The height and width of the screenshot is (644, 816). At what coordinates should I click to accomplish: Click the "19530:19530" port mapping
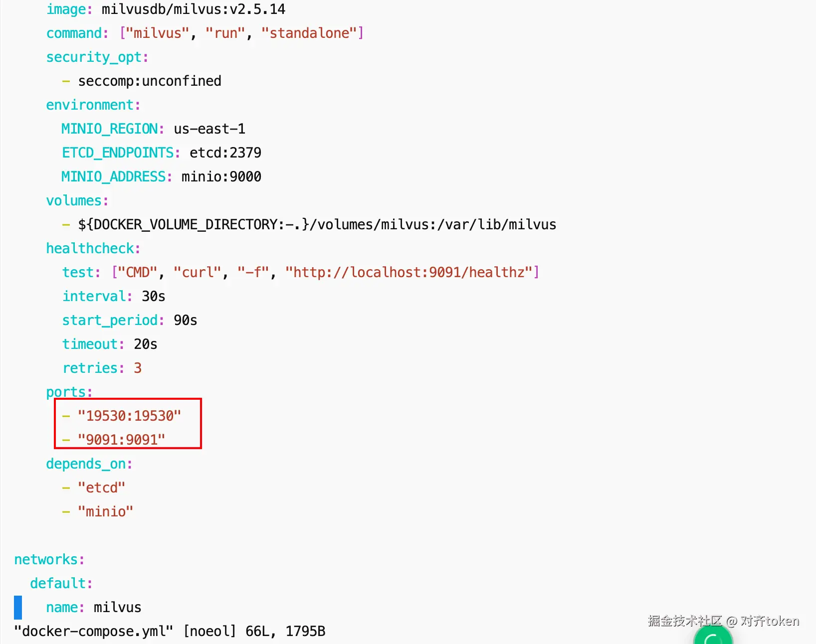coord(130,416)
